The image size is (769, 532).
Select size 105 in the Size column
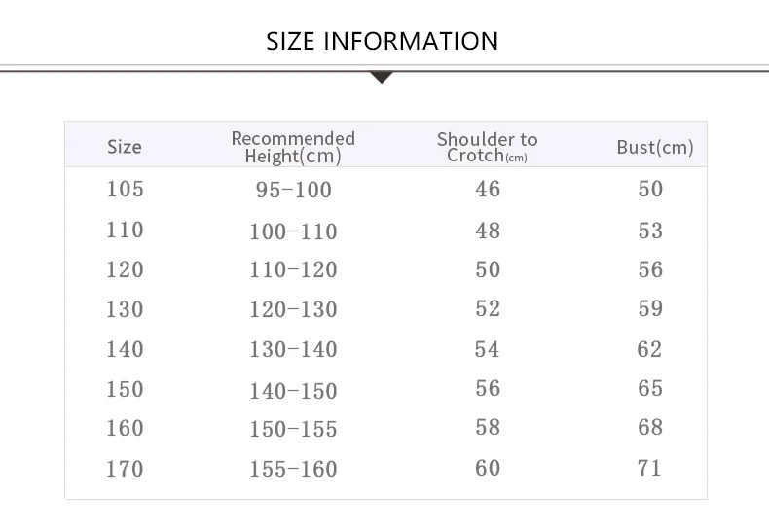point(125,189)
